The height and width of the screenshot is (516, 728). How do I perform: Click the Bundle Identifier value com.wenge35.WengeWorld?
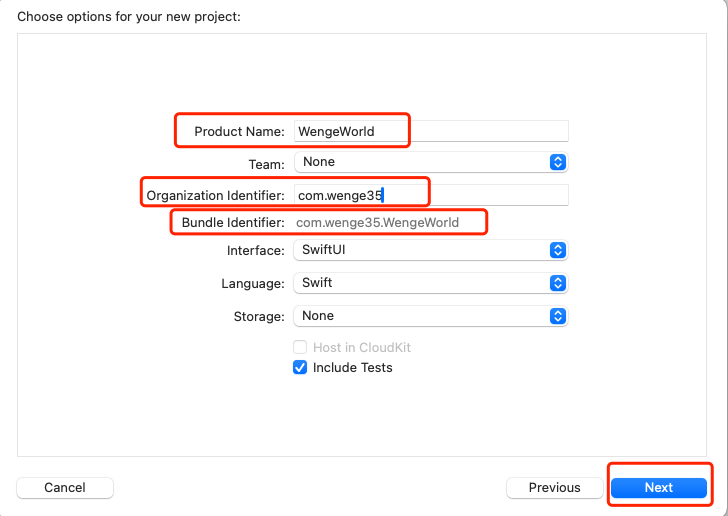[378, 222]
